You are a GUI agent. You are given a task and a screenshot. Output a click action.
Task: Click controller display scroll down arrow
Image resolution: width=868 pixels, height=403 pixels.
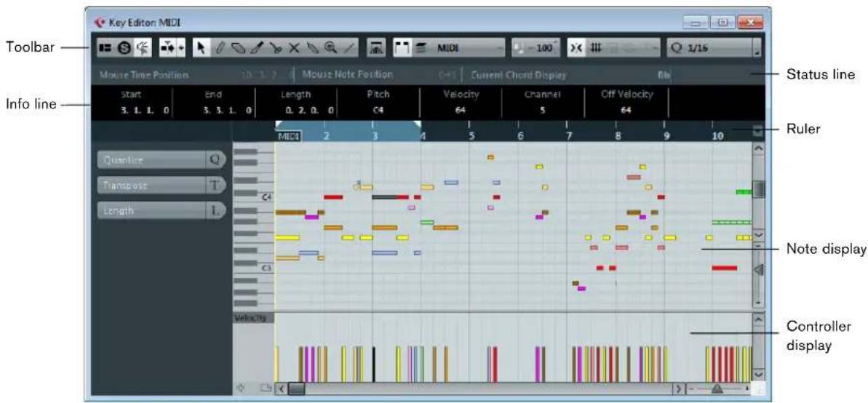point(758,374)
